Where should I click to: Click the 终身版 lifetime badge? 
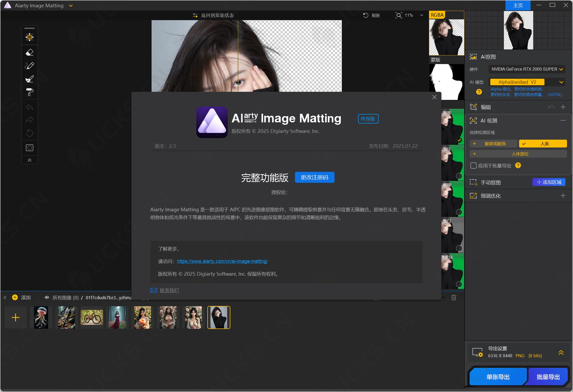368,119
